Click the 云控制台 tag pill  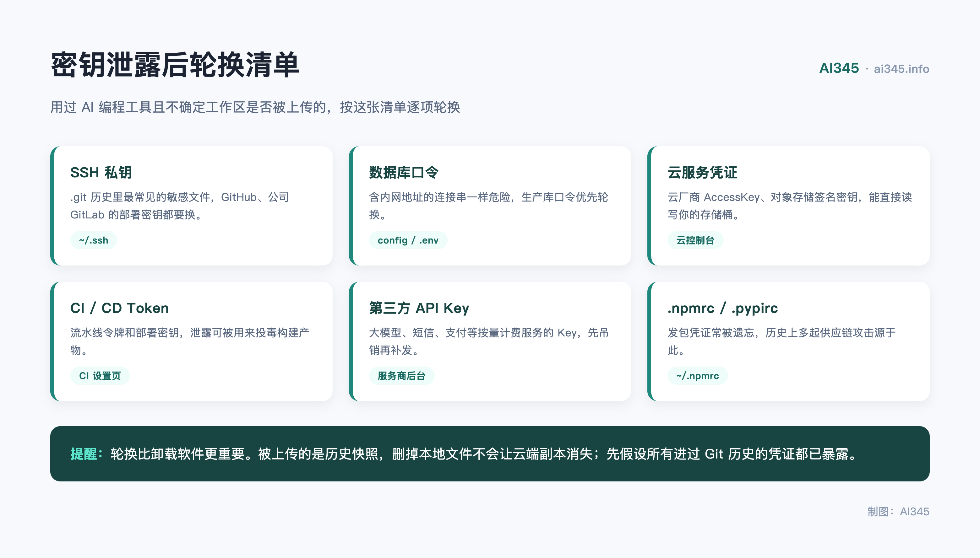[x=695, y=240]
